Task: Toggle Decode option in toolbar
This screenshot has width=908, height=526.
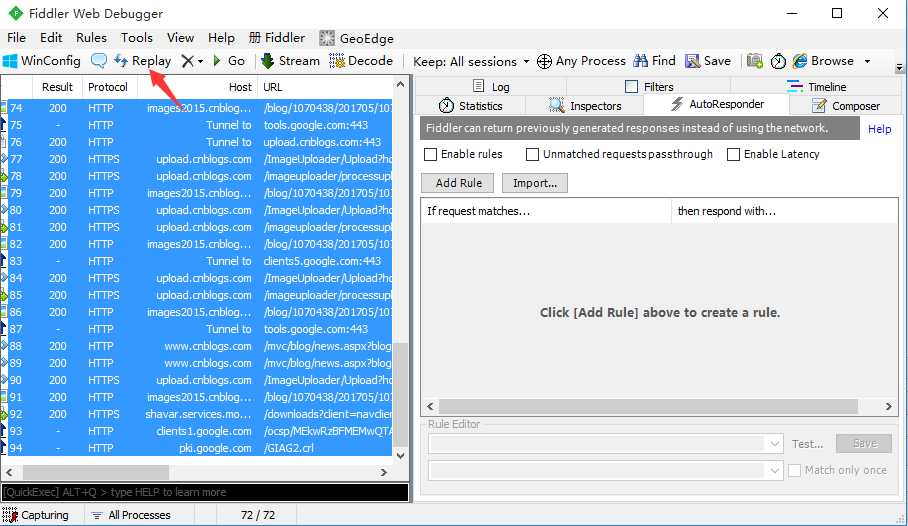Action: [361, 61]
